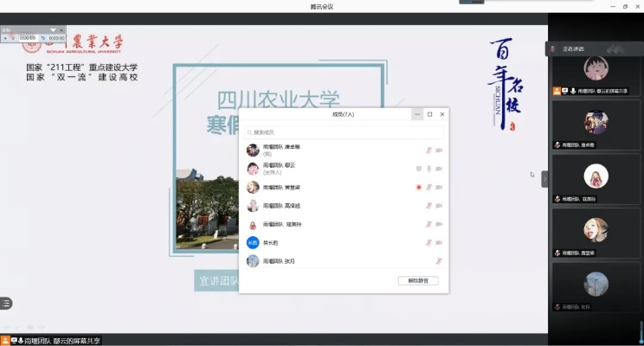The image size is (644, 346).
Task: Click muted mic icon for 雨珊团队 张月
Action: tap(439, 261)
